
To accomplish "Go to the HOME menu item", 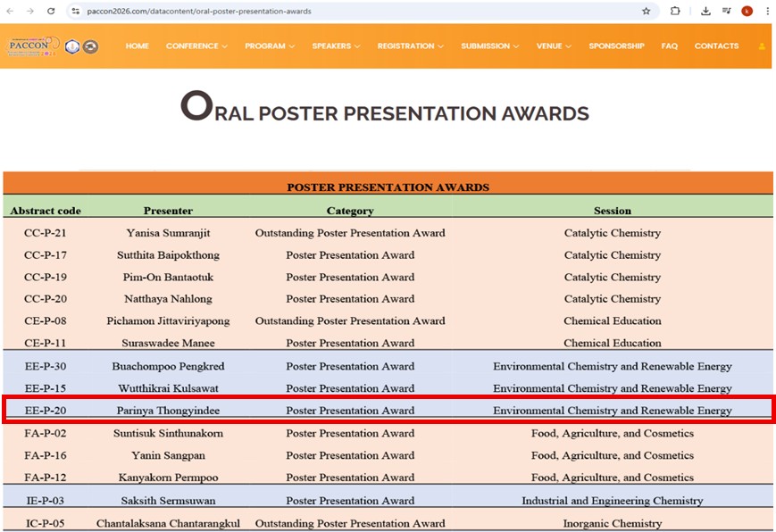I will [138, 46].
